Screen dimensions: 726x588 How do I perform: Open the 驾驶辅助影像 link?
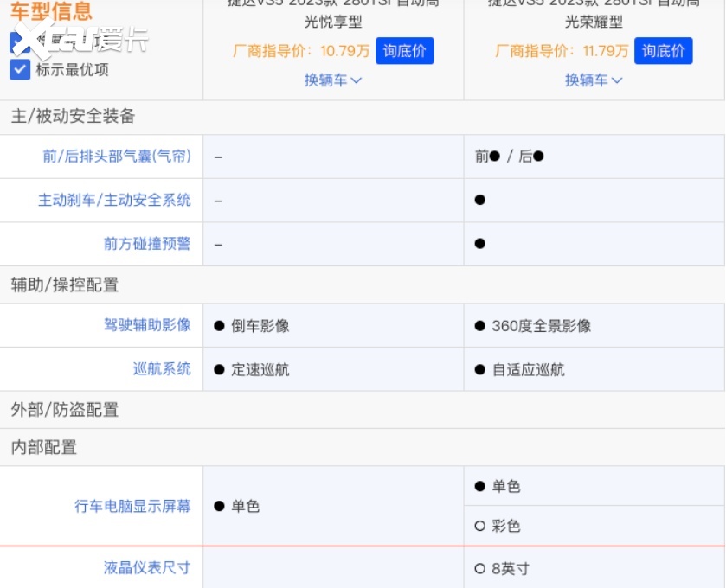tap(147, 325)
